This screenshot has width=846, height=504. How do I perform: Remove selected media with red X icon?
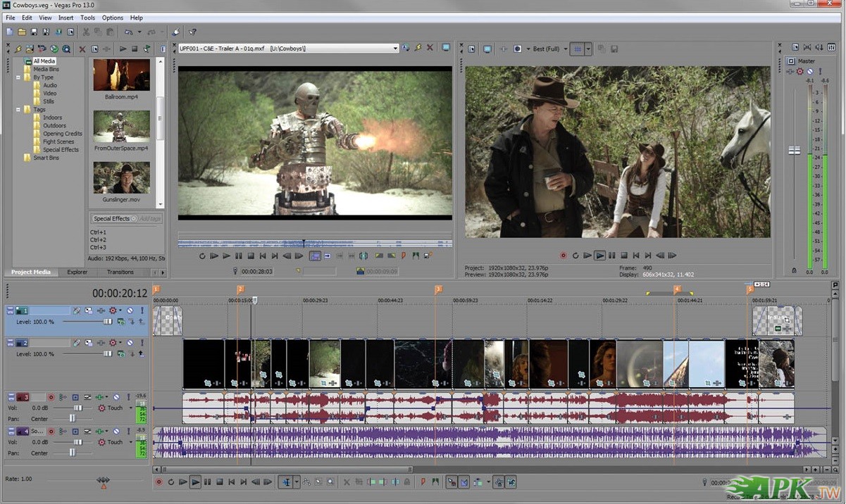(x=82, y=49)
